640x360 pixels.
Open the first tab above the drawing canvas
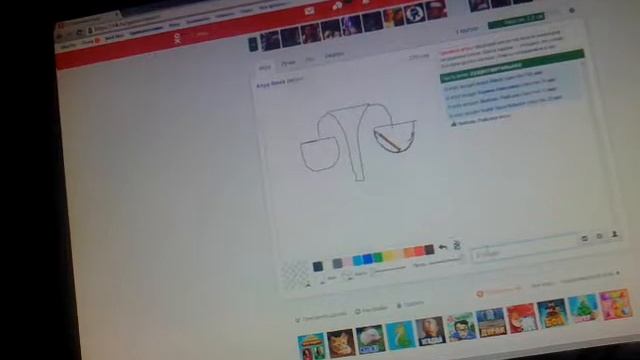coord(264,68)
